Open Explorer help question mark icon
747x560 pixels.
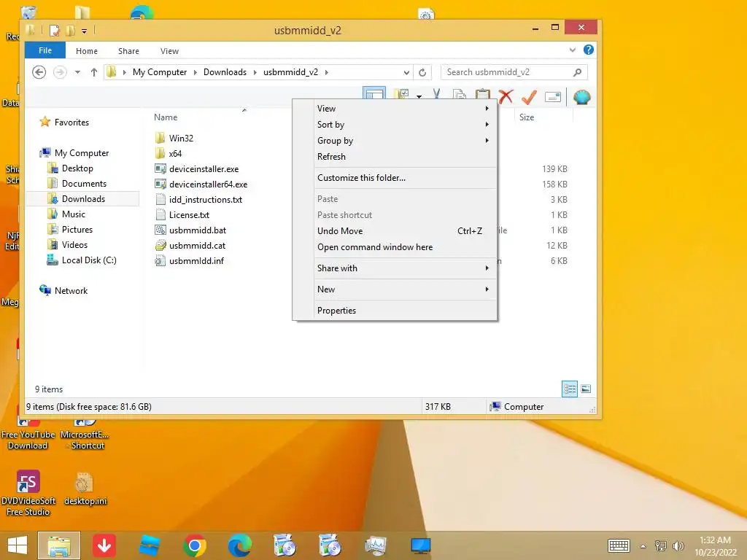589,50
